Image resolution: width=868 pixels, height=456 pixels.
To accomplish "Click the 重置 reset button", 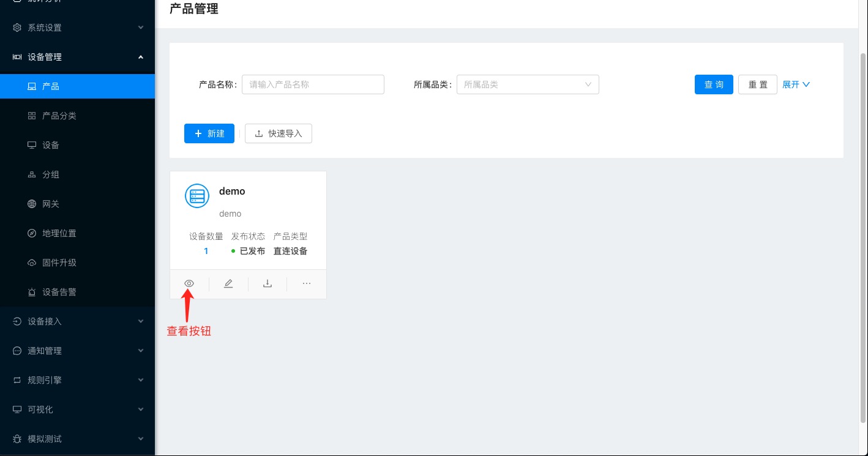I will (x=758, y=84).
